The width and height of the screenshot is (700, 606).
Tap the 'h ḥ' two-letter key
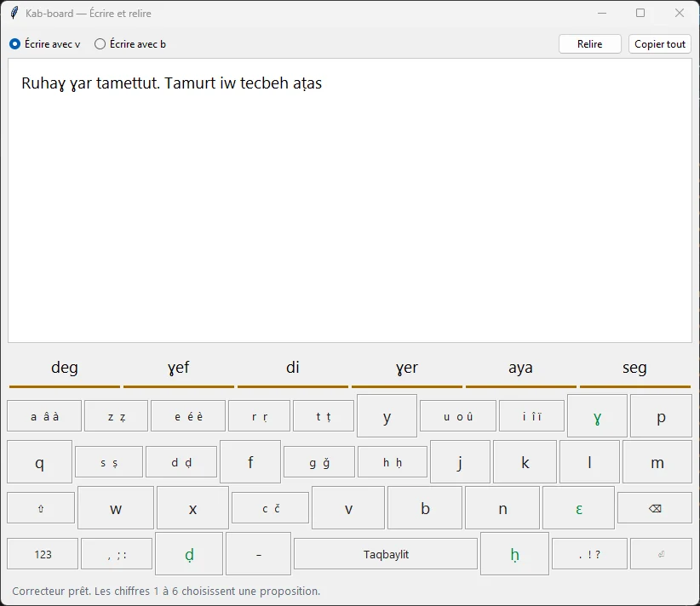(x=393, y=462)
